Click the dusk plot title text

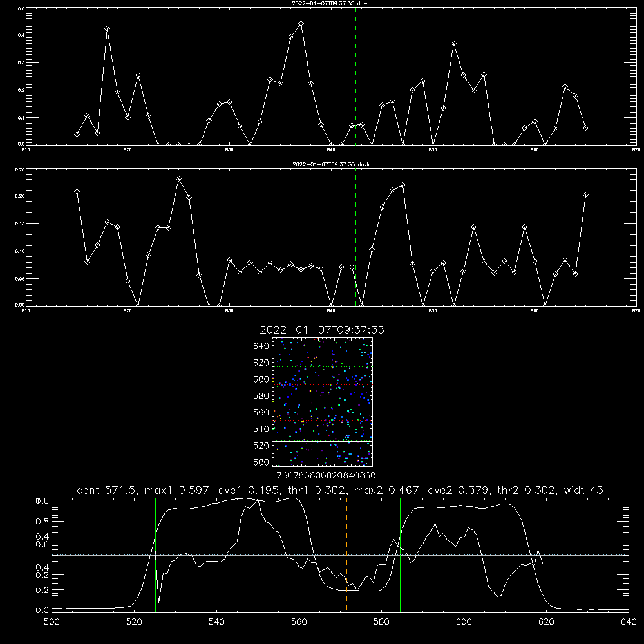[x=331, y=164]
